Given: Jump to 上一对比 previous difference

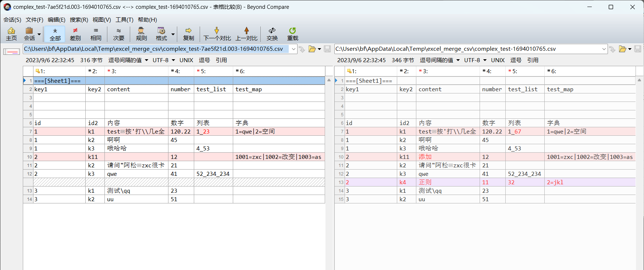Looking at the screenshot, I should (x=246, y=34).
